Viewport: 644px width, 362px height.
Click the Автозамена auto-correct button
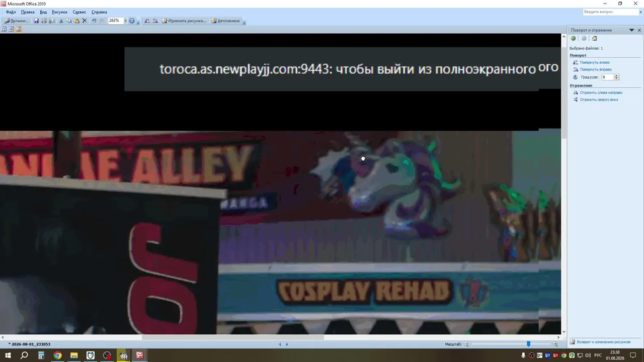[225, 21]
